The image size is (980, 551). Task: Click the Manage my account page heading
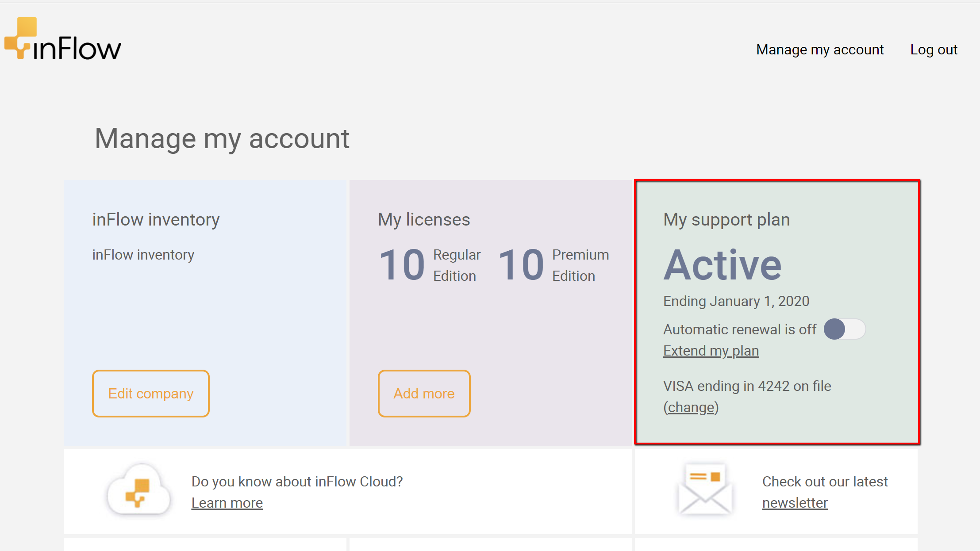tap(222, 139)
